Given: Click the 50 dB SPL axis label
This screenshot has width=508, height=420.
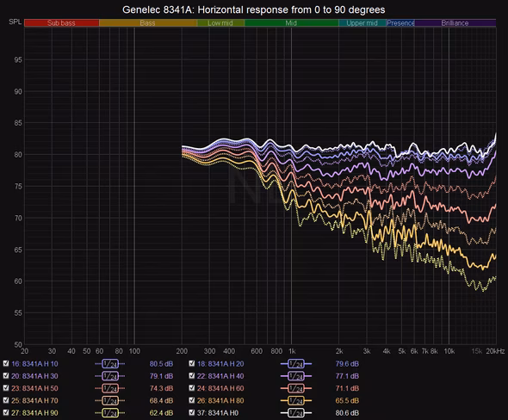Looking at the screenshot, I should pos(18,344).
